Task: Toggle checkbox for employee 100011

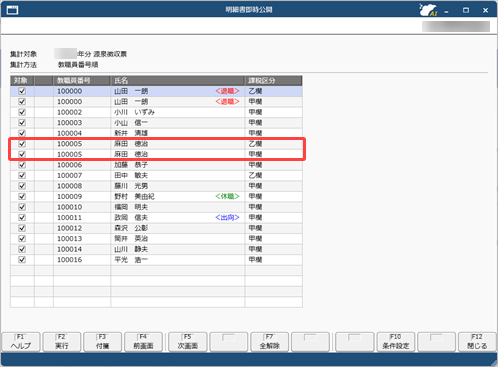Action: (x=22, y=218)
